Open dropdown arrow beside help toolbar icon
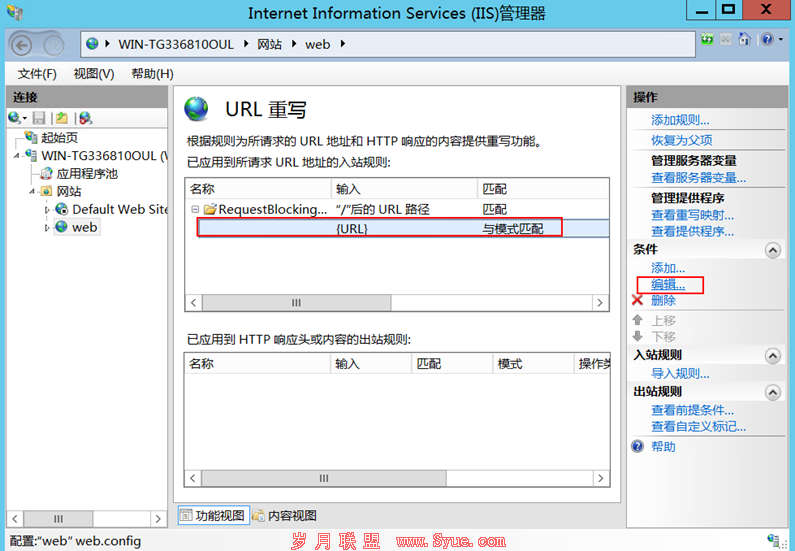Screen dimensions: 795x551 pyautogui.click(x=780, y=39)
